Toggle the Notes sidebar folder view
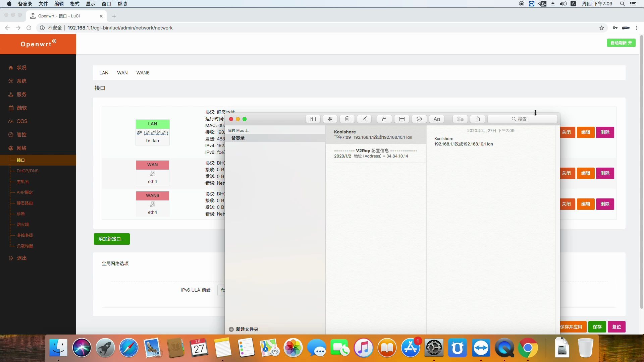The image size is (644, 362). coord(313,119)
